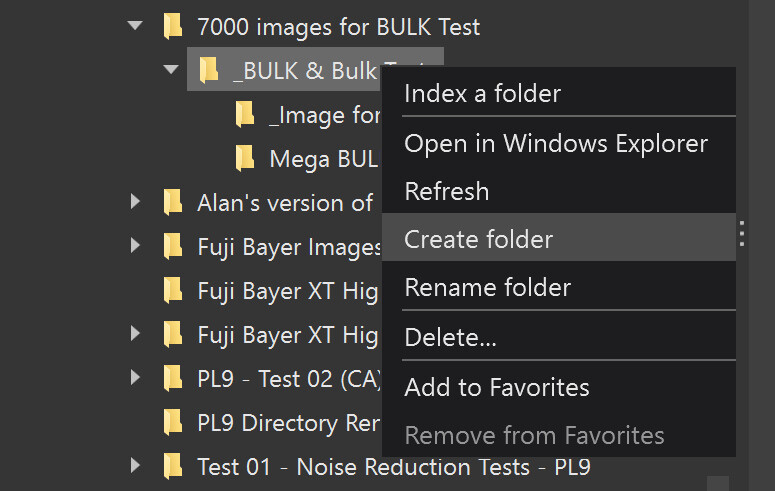Add the folder to Favorites

pos(496,387)
